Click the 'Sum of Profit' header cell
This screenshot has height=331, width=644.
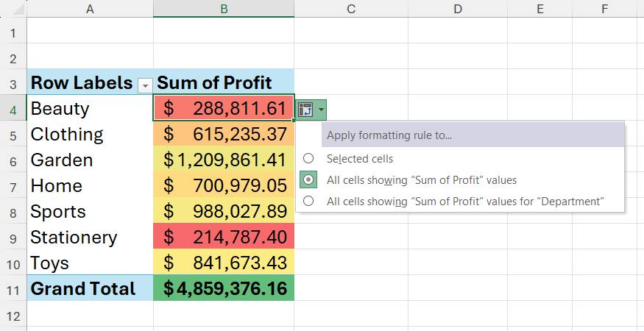click(x=224, y=82)
